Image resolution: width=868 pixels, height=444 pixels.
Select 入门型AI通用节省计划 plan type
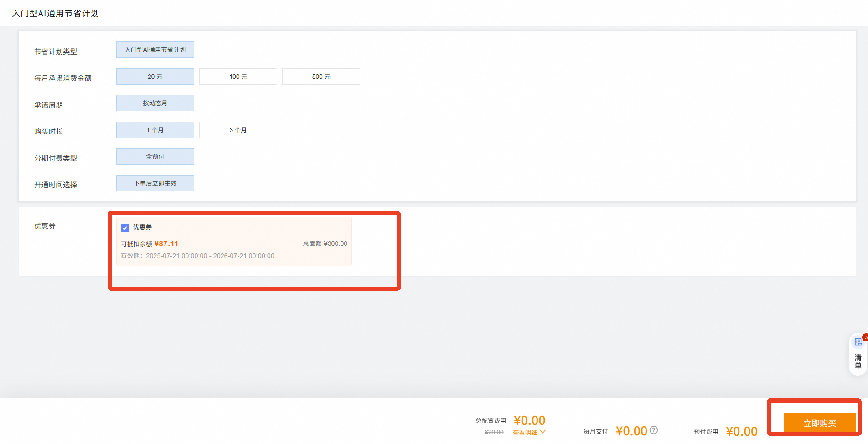155,50
